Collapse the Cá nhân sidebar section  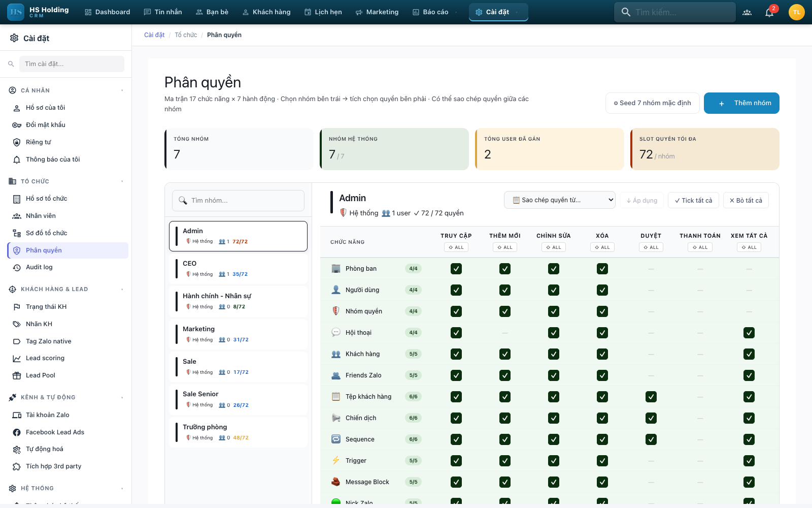click(x=122, y=90)
